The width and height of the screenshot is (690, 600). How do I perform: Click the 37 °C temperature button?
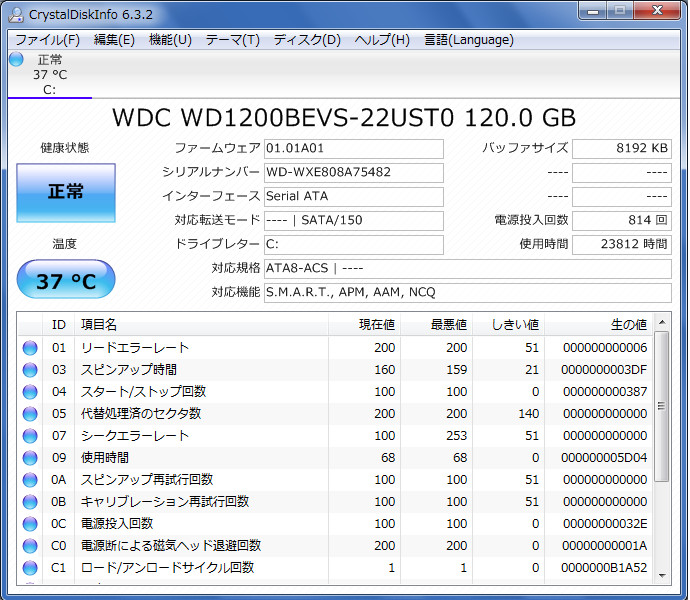tap(66, 279)
